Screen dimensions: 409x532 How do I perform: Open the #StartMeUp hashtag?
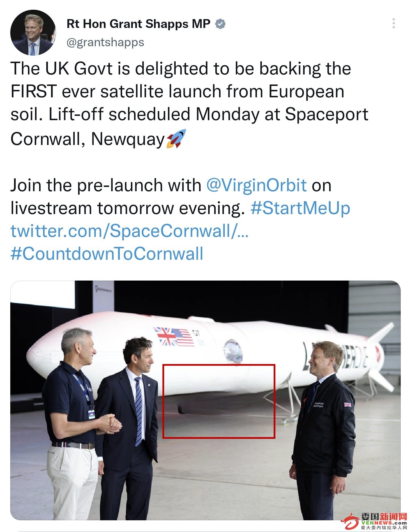300,208
